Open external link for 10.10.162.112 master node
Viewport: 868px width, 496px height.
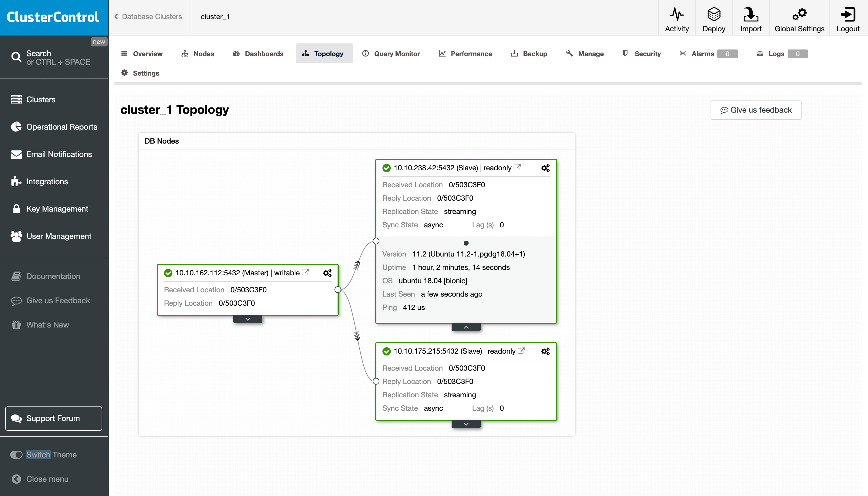[305, 272]
